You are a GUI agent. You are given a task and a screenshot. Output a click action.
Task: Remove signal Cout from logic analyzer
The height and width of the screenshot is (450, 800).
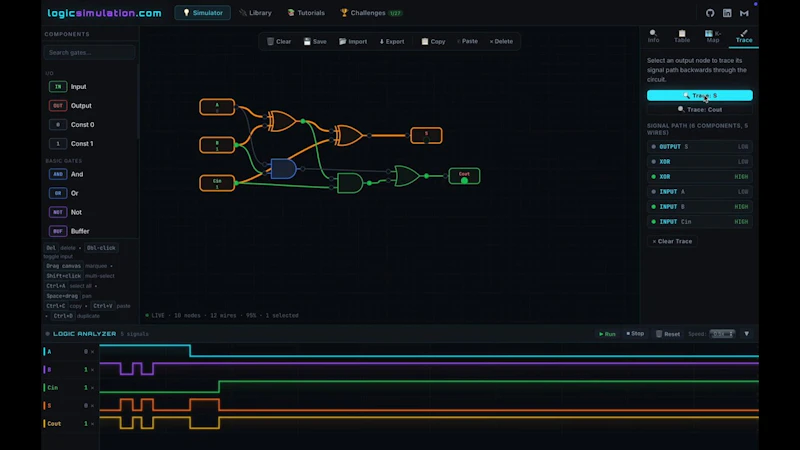92,423
